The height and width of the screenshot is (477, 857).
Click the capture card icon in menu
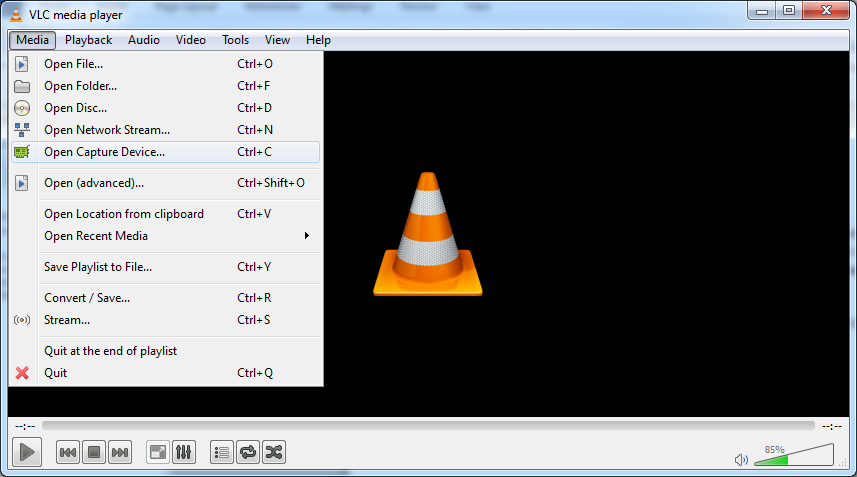click(x=22, y=152)
